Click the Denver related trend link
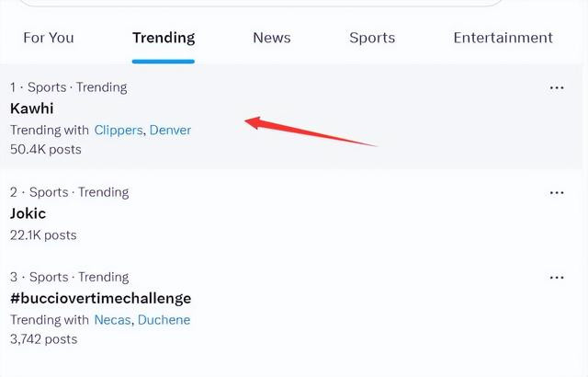This screenshot has width=588, height=377. pos(170,131)
